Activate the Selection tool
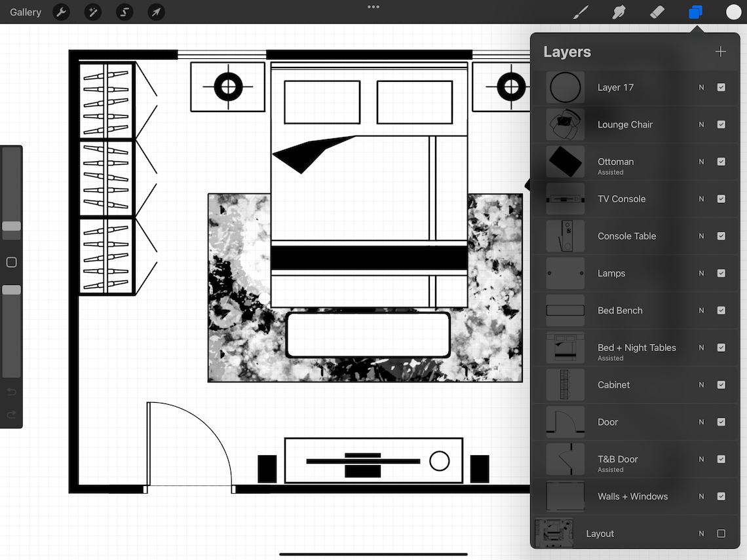 [124, 12]
